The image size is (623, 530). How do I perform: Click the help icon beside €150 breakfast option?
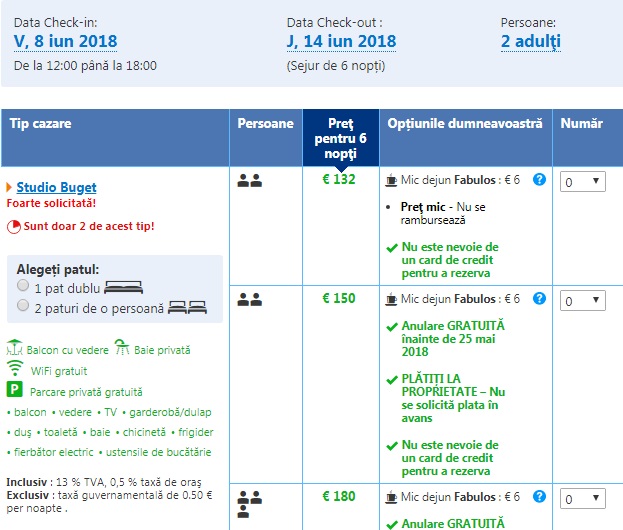(540, 298)
